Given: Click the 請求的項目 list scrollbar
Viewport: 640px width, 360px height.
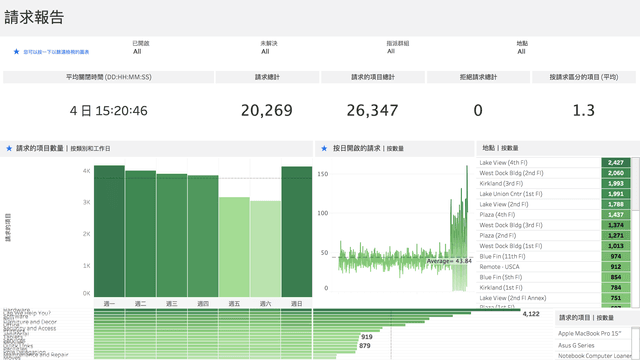Looking at the screenshot, I should pos(635,343).
